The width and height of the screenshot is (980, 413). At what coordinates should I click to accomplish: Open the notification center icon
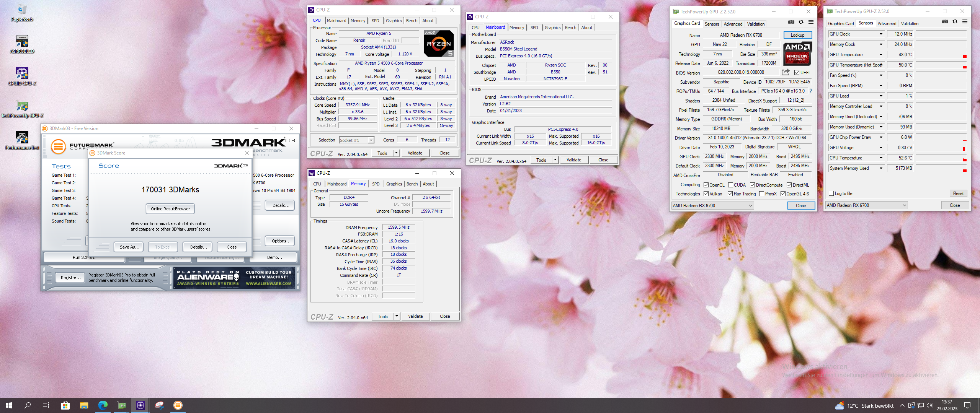point(967,405)
